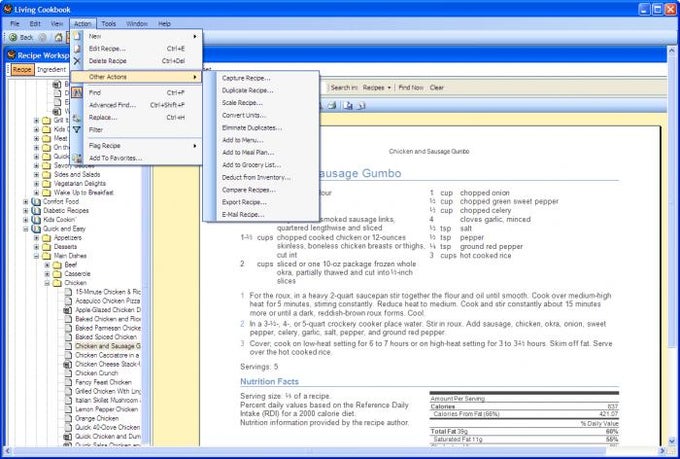Collapse the Main Dishes folder
This screenshot has height=459, width=680.
(x=36, y=256)
